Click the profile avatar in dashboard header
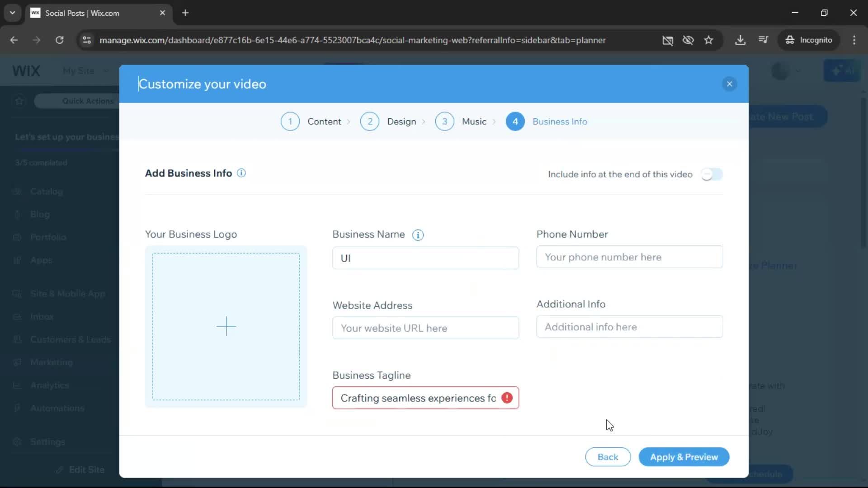 [x=780, y=71]
